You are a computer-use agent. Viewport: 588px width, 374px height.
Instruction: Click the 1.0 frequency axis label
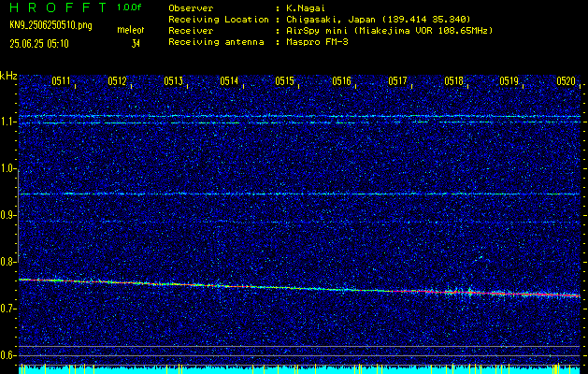pyautogui.click(x=7, y=168)
